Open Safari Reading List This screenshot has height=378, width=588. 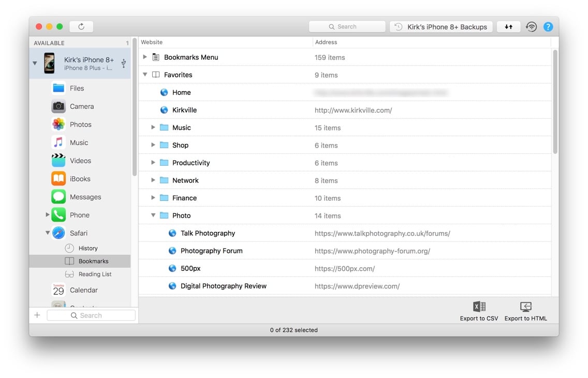tap(95, 274)
